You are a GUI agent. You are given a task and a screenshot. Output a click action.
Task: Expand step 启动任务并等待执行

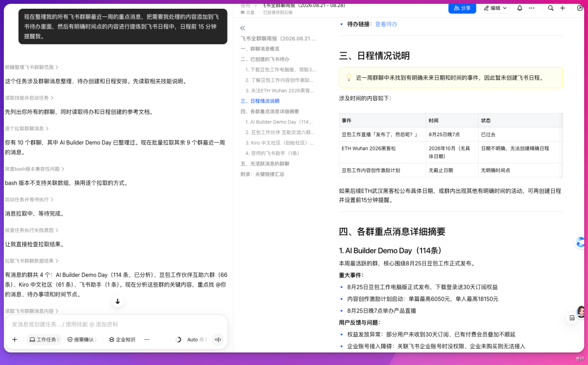tap(29, 199)
